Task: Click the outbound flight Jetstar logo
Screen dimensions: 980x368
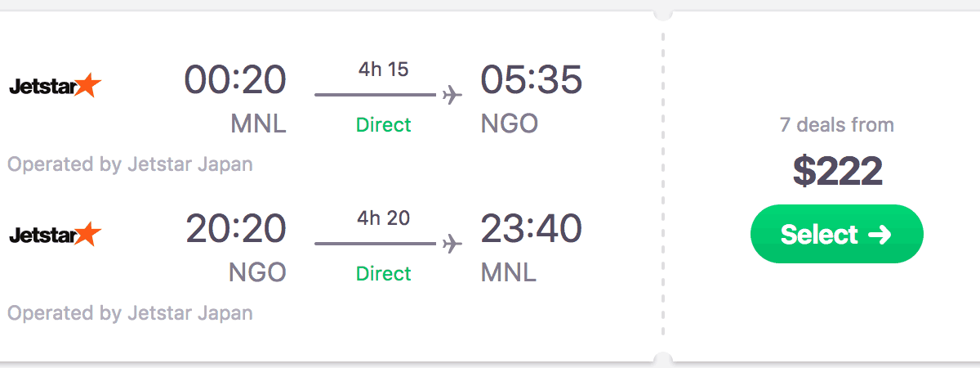Action: tap(55, 85)
